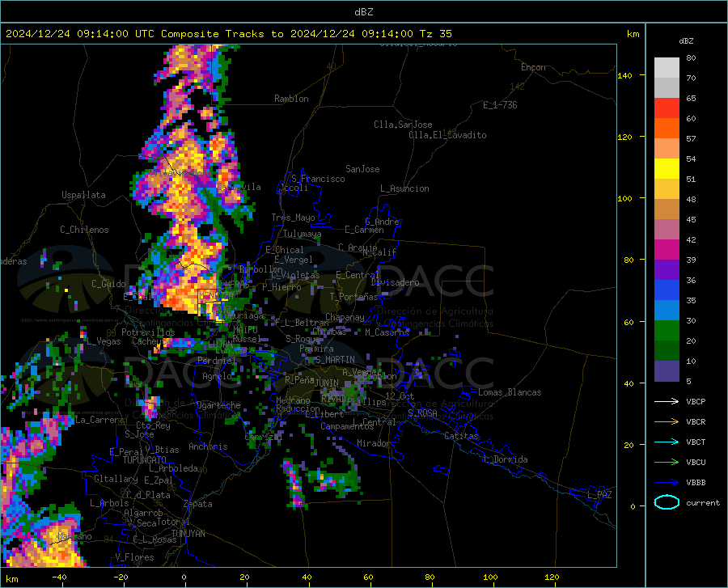Click the cyan 'current' ellipse symbol
This screenshot has width=728, height=588.
[x=667, y=502]
